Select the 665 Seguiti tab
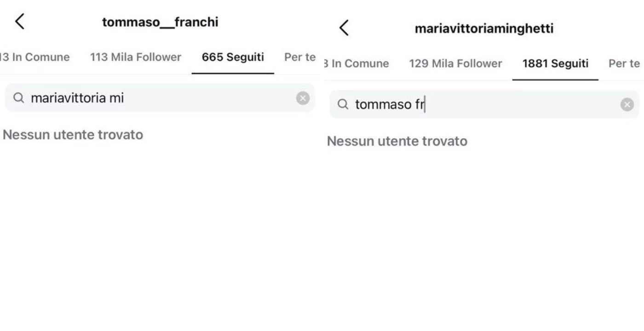Screen dimensions: 644x331 pos(233,57)
